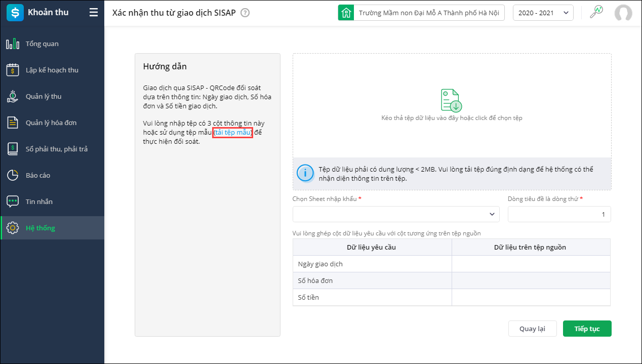Click the Tổng quan chart icon
This screenshot has width=642, height=364.
[x=13, y=44]
